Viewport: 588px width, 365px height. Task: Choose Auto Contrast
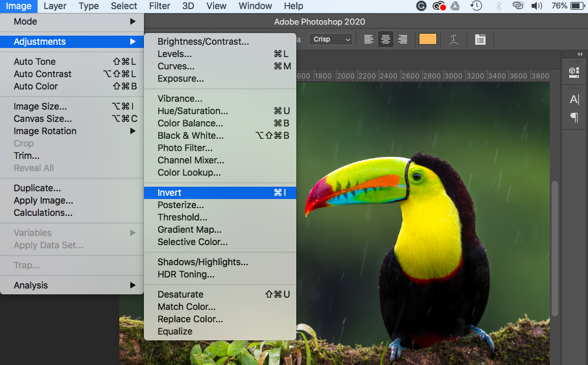pyautogui.click(x=71, y=74)
